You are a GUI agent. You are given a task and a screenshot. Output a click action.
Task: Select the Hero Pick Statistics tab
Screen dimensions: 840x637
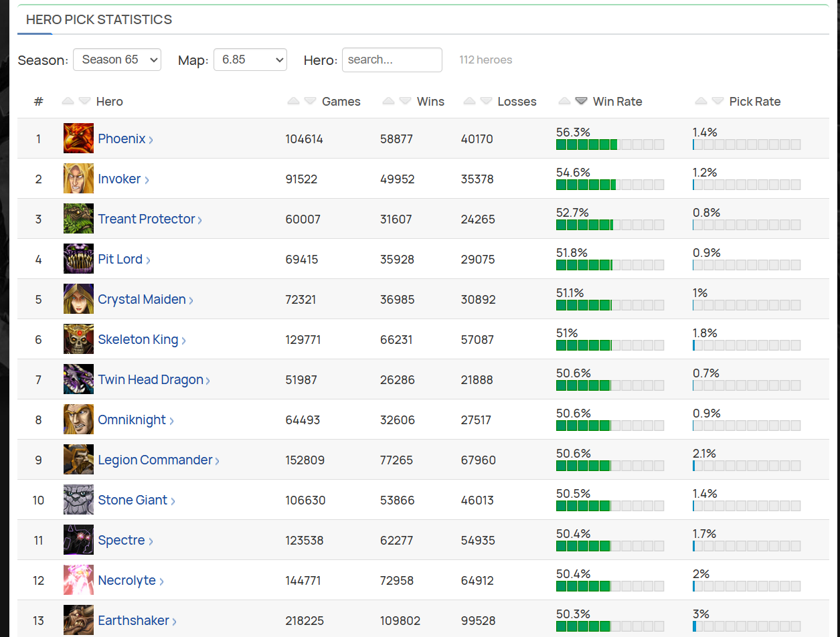click(99, 19)
